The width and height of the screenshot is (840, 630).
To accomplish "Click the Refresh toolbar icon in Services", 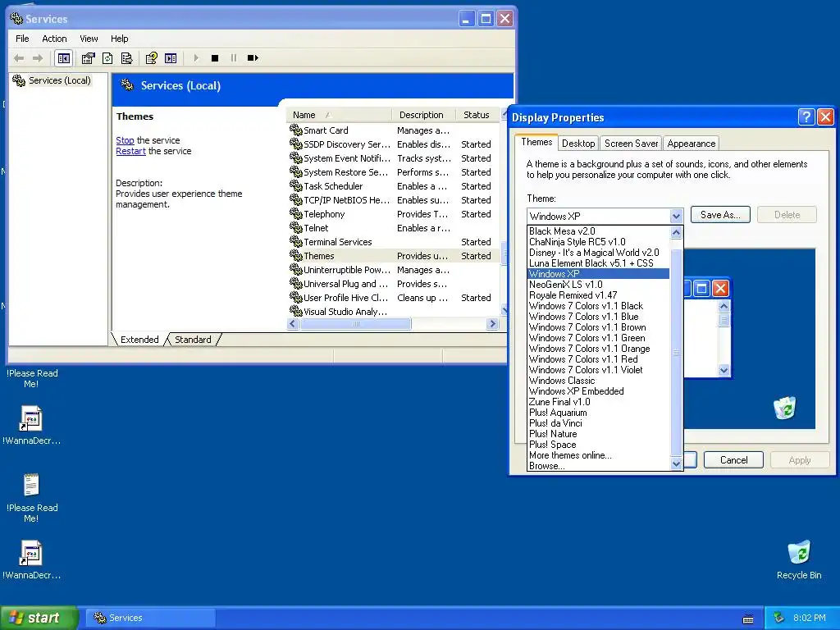I will tap(107, 58).
